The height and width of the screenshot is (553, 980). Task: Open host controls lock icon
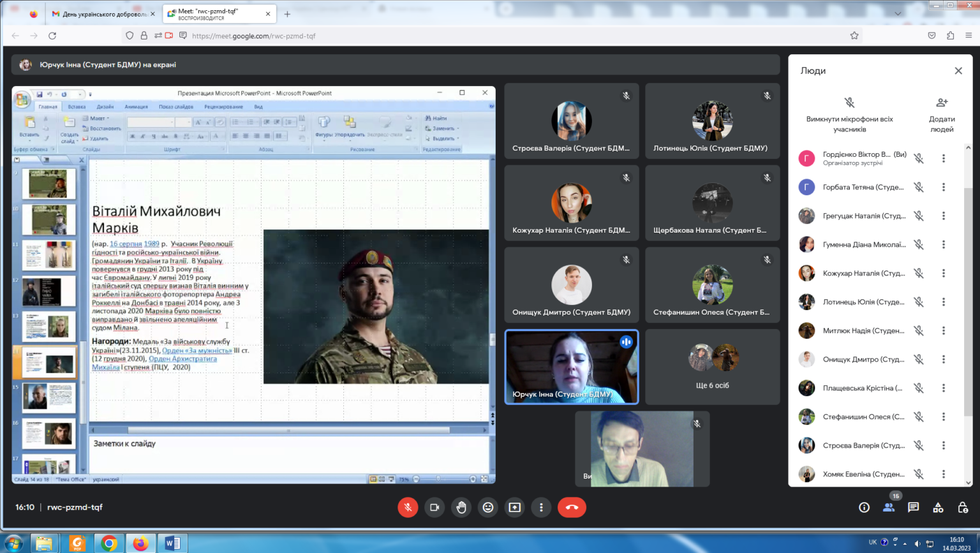963,507
